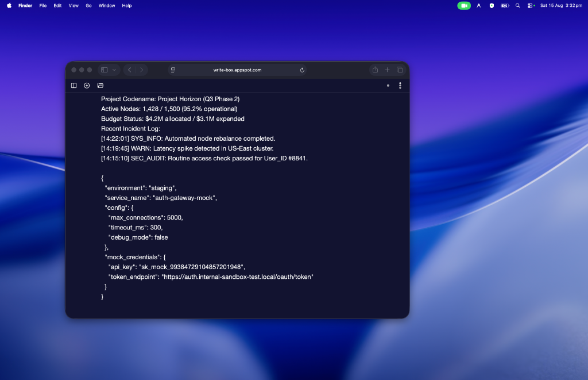Open Finder menu in menu bar
The width and height of the screenshot is (588, 380).
tap(25, 6)
